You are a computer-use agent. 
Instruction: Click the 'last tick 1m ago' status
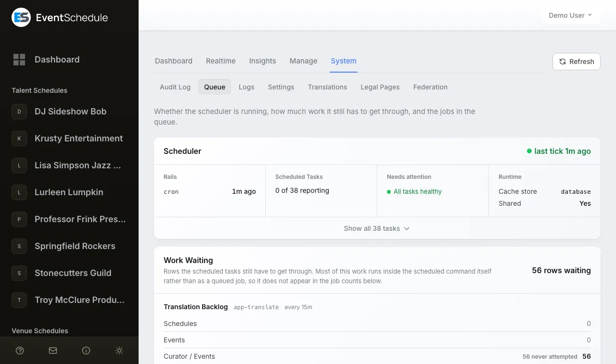pyautogui.click(x=559, y=151)
